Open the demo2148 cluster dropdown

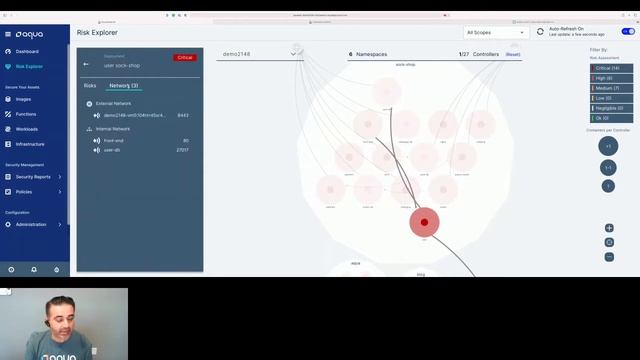[259, 54]
